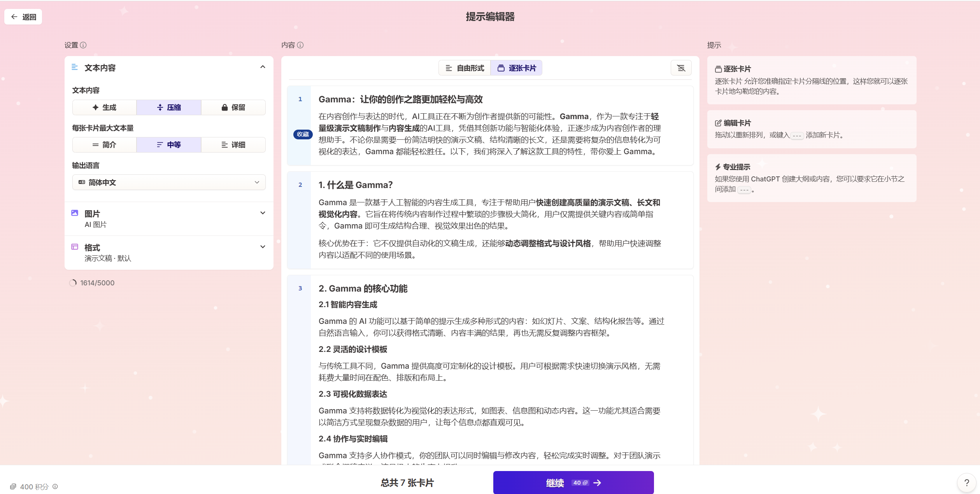Screen dimensions: 980x494
Task: Select 保留 text content mode
Action: click(233, 107)
